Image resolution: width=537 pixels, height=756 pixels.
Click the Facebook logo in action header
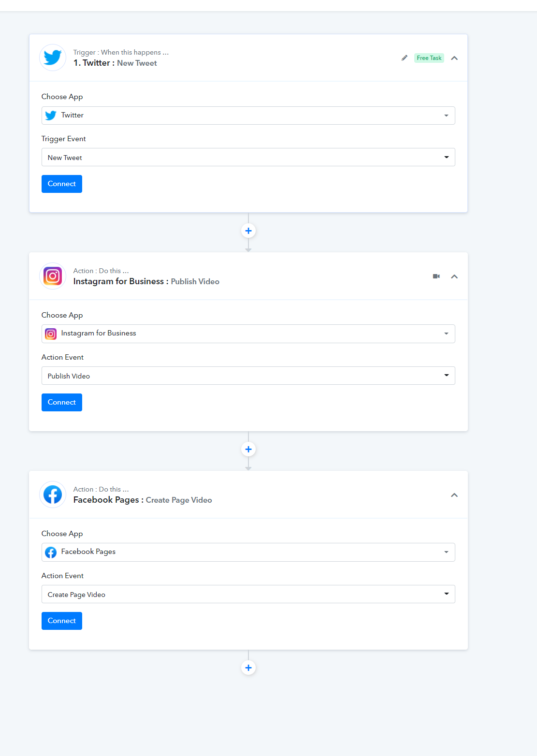tap(53, 494)
